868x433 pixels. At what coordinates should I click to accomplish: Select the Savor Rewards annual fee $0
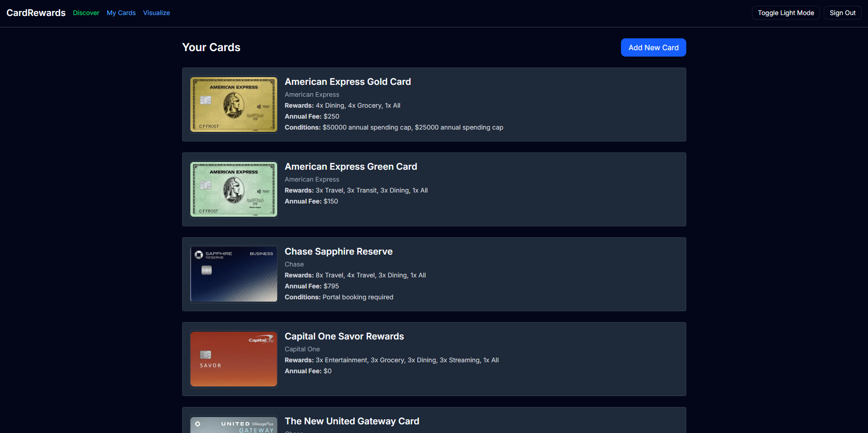pos(308,371)
